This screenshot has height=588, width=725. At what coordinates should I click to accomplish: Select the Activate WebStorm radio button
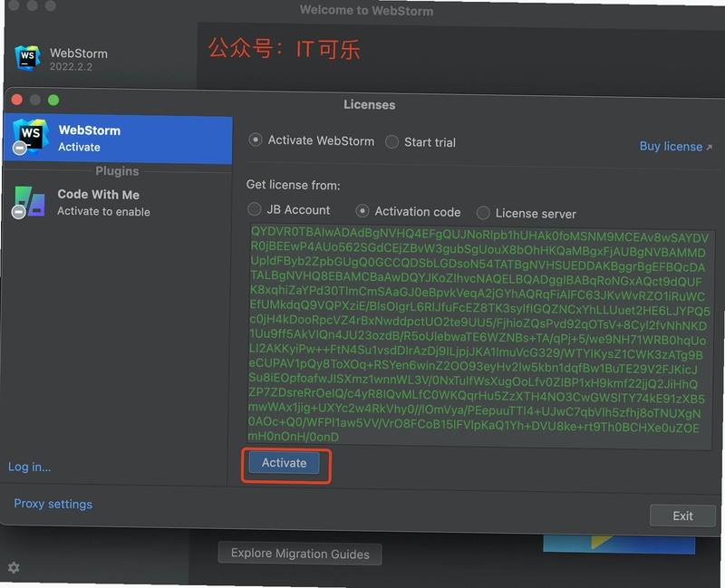pyautogui.click(x=256, y=140)
